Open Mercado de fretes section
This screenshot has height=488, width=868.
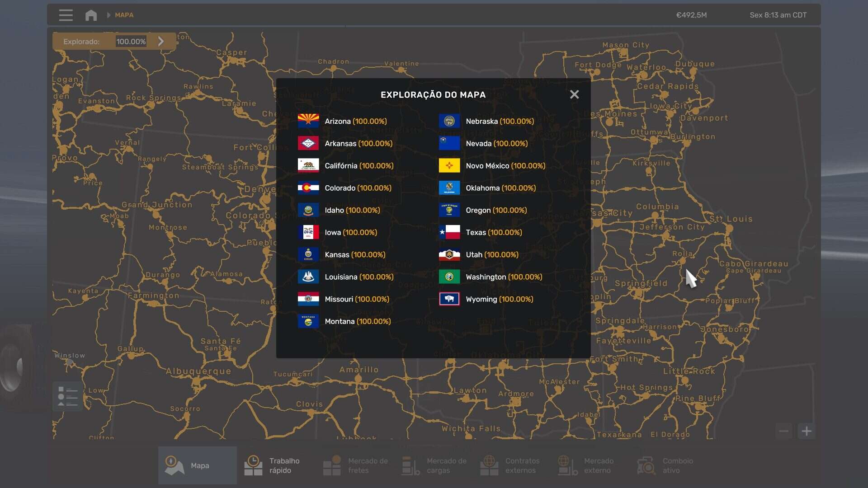[354, 465]
